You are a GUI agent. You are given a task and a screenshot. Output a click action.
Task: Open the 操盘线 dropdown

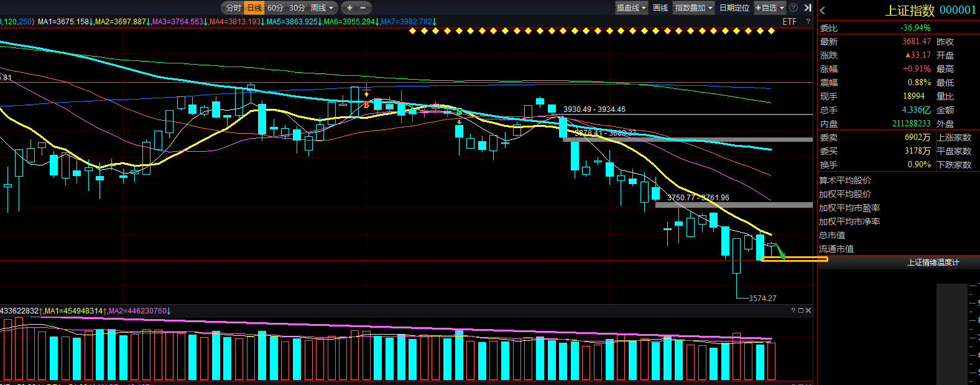632,8
